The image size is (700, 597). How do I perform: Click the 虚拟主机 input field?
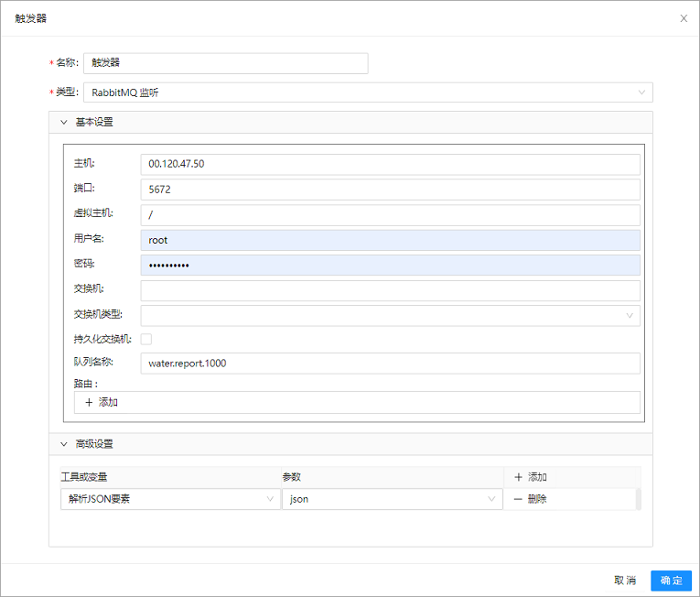[390, 215]
